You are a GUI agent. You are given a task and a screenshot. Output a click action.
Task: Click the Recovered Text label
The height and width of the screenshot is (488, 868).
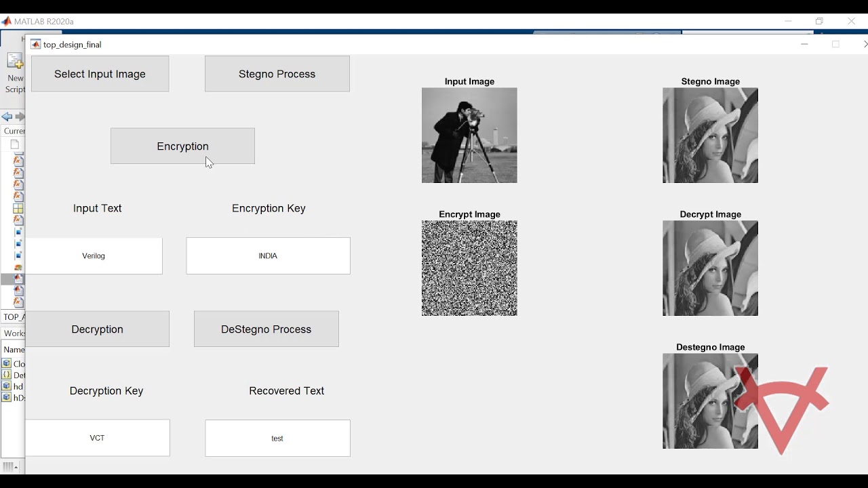click(x=287, y=391)
